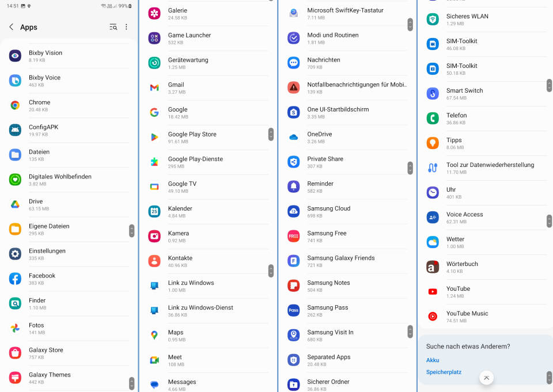Tap the Smart Switch icon

pyautogui.click(x=433, y=93)
